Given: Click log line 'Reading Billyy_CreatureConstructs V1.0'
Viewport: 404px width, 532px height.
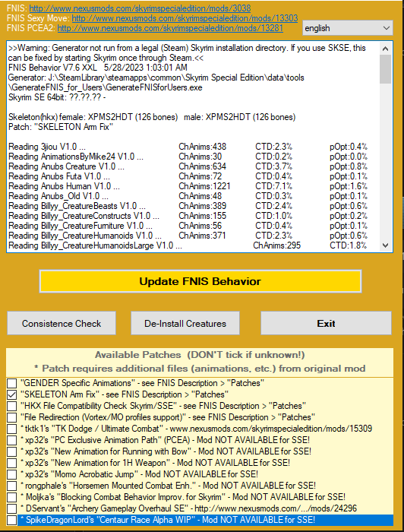Looking at the screenshot, I should [x=84, y=215].
